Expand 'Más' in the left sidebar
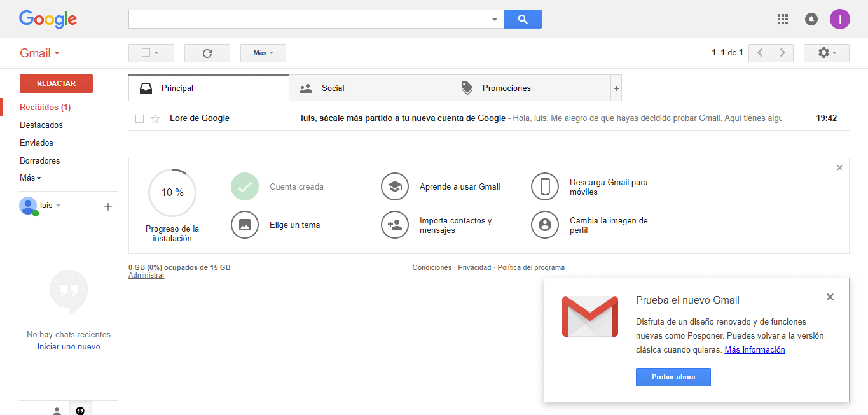The image size is (868, 415). (x=30, y=178)
